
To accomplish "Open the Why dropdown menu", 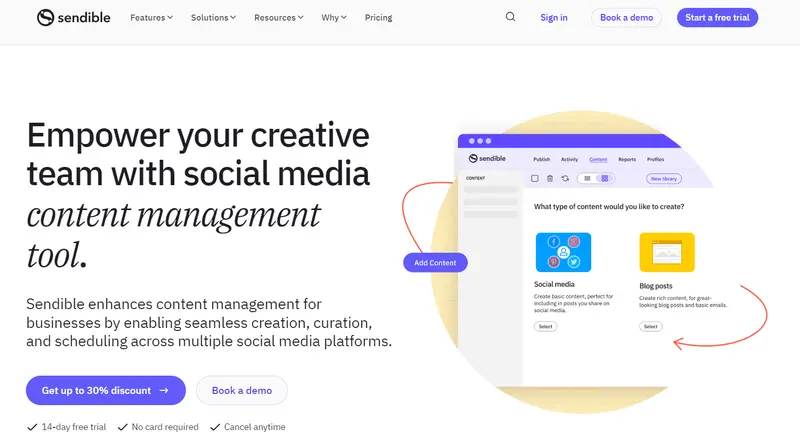I will 335,17.
